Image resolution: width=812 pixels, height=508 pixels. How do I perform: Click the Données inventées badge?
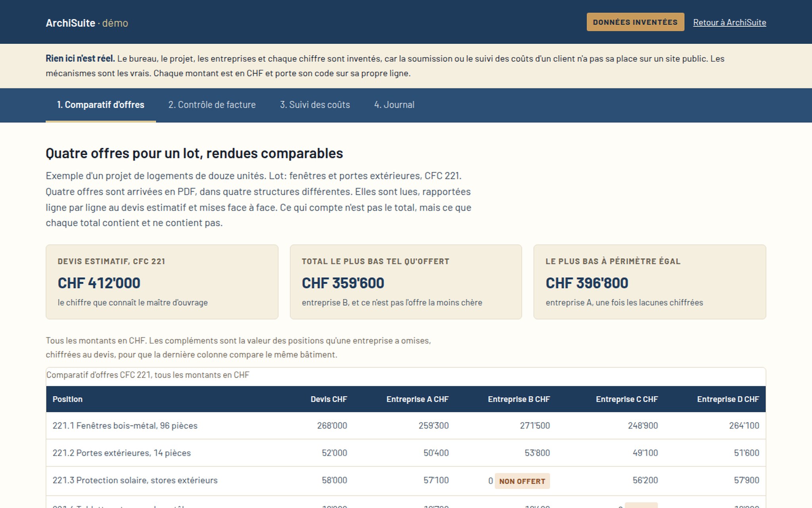[x=635, y=22]
